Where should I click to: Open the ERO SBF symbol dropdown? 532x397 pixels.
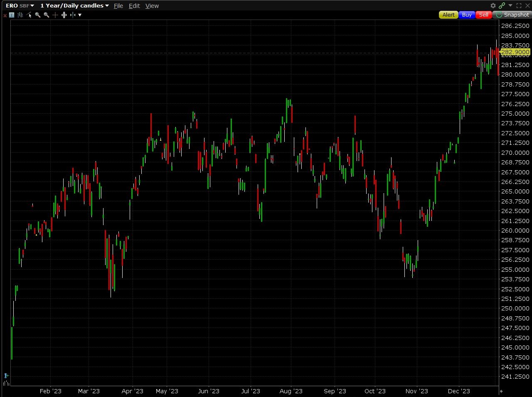click(20, 6)
